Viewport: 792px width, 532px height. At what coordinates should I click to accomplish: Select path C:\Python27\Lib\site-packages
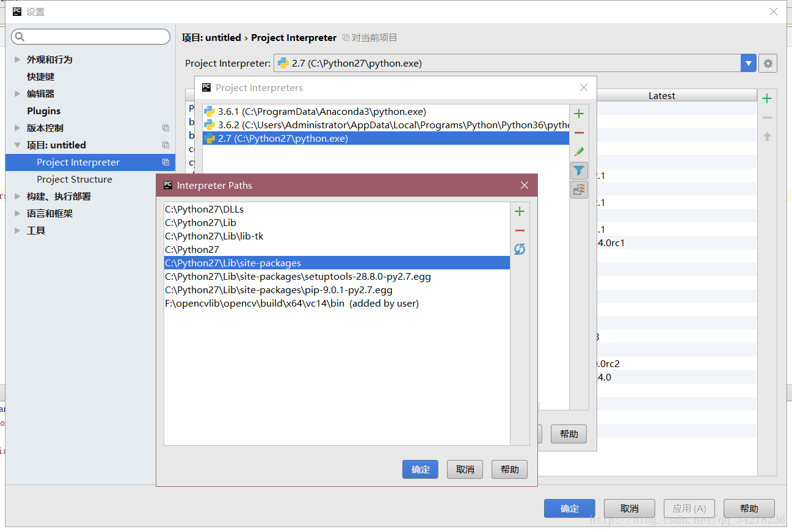[x=337, y=263]
